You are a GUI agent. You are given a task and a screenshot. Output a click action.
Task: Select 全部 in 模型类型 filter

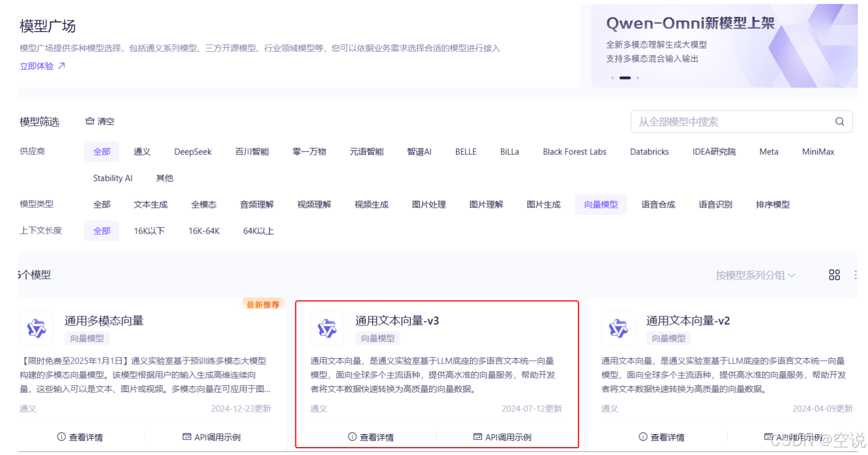pos(102,204)
